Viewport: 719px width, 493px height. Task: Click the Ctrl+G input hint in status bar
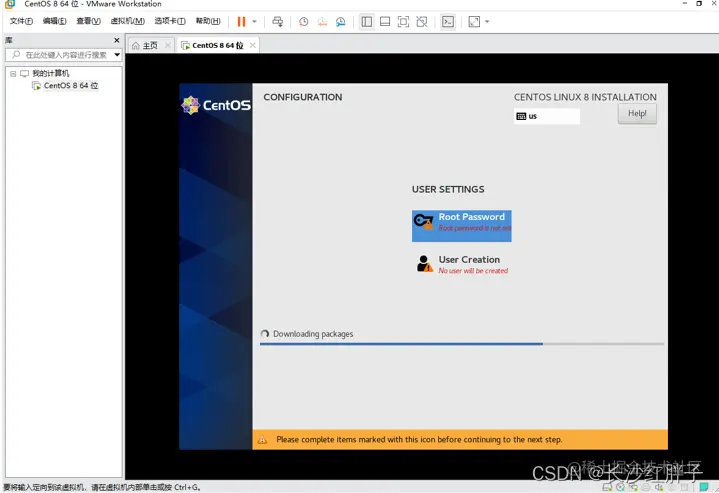click(102, 487)
